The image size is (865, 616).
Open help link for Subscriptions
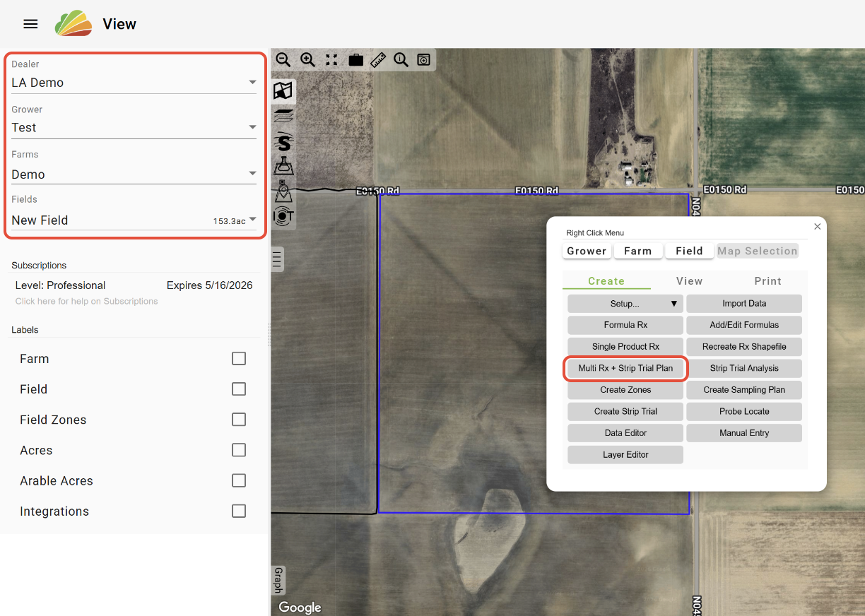pyautogui.click(x=87, y=302)
